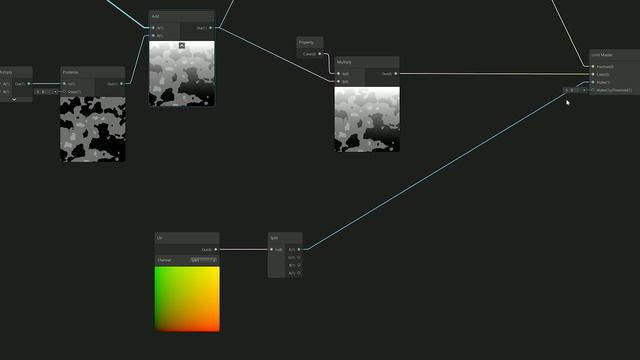
Task: Click the Add node preview image
Action: point(182,73)
